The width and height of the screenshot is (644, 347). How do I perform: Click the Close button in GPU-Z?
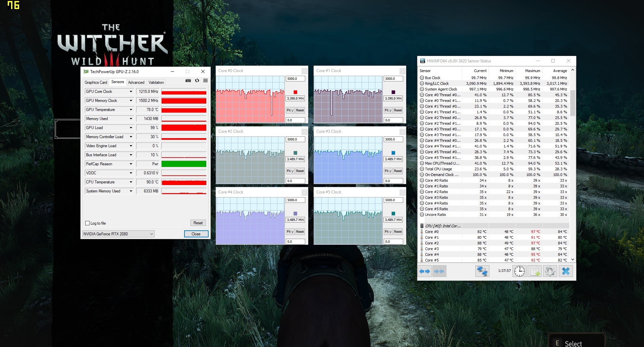tap(196, 234)
